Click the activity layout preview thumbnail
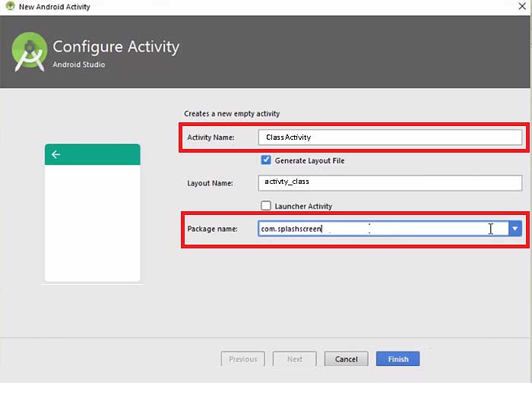Viewport: 532px width, 414px height. point(92,213)
